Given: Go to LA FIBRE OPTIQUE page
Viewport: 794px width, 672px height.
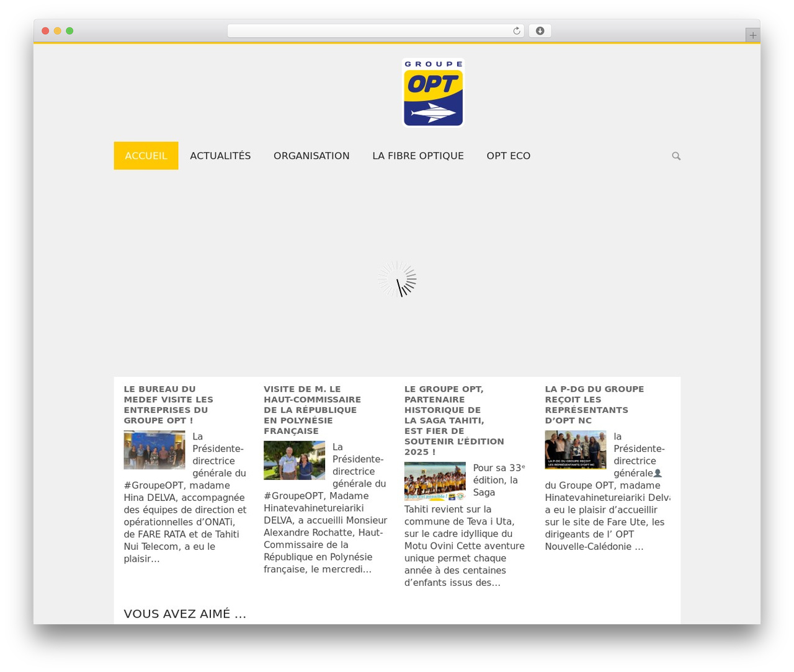Looking at the screenshot, I should pyautogui.click(x=418, y=156).
